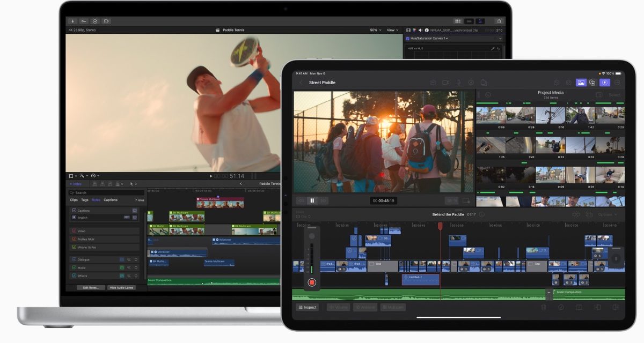Click the delete trash icon on iPad
The width and height of the screenshot is (644, 343).
tap(543, 307)
